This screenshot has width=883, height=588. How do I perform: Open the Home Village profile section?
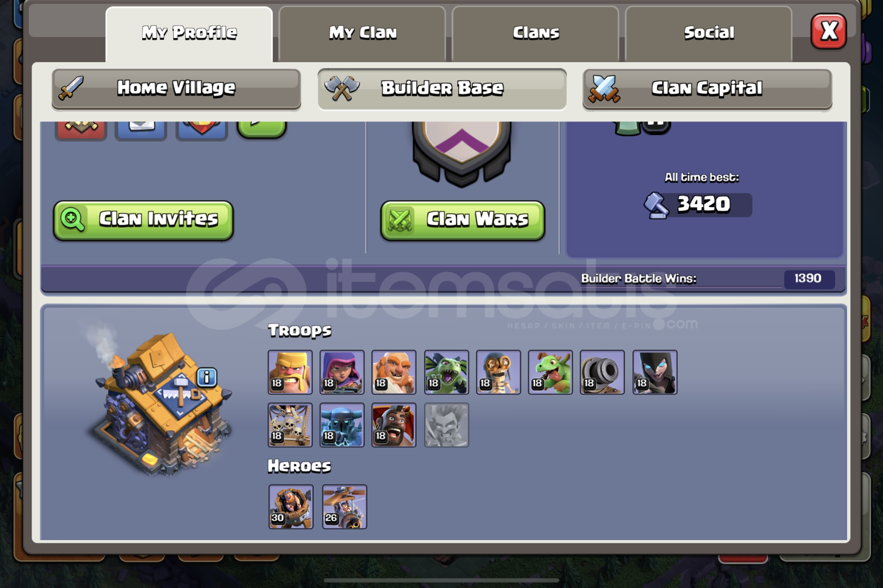[x=176, y=88]
